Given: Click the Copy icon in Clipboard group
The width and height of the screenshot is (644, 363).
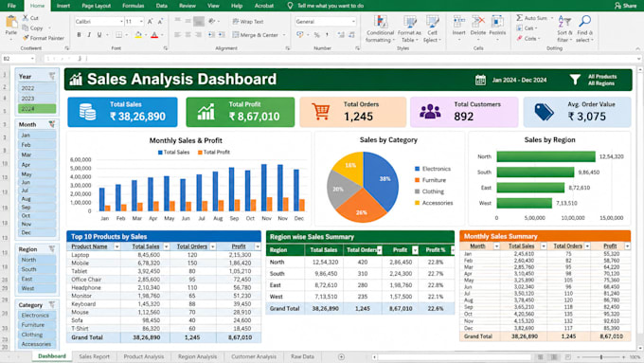Looking at the screenshot, I should 26,27.
